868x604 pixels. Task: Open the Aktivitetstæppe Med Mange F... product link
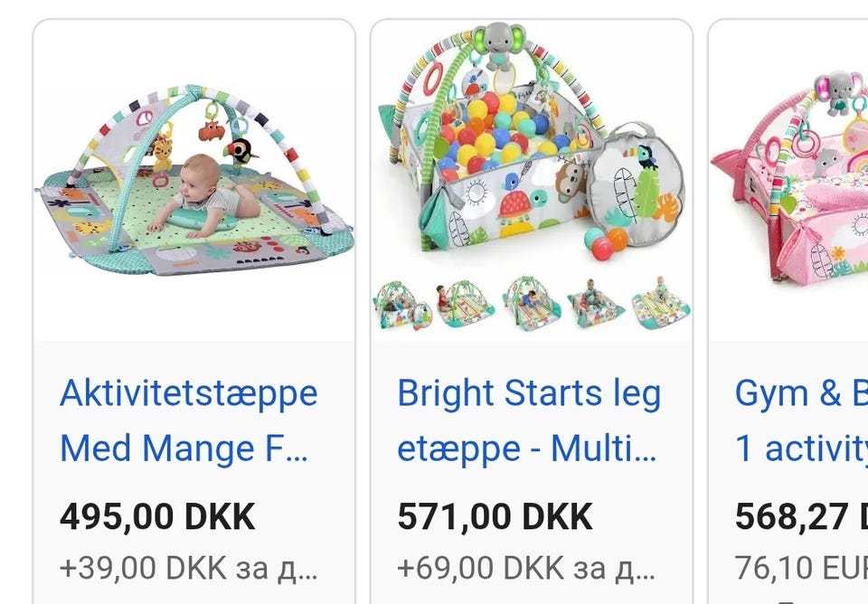point(188,420)
